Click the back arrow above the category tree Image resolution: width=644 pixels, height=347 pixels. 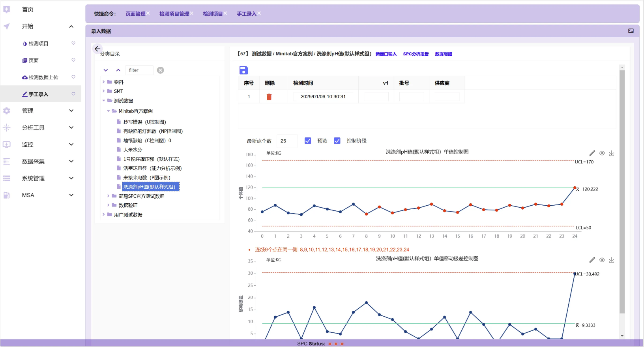tap(97, 49)
